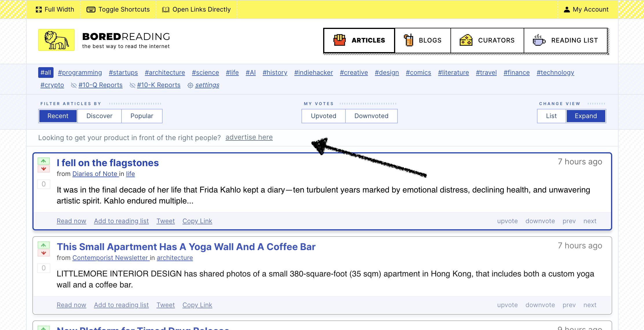Click text 'upvote' on the flagstones card
The height and width of the screenshot is (330, 644).
click(x=507, y=221)
